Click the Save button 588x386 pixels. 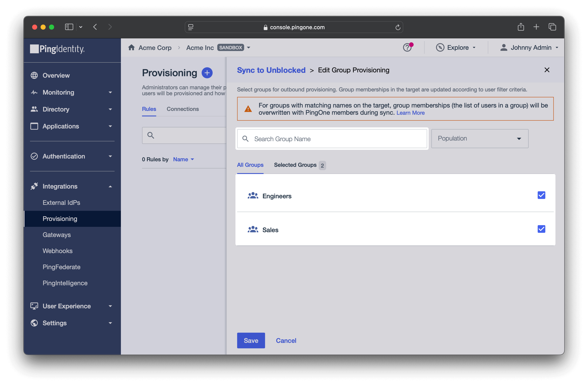(251, 340)
